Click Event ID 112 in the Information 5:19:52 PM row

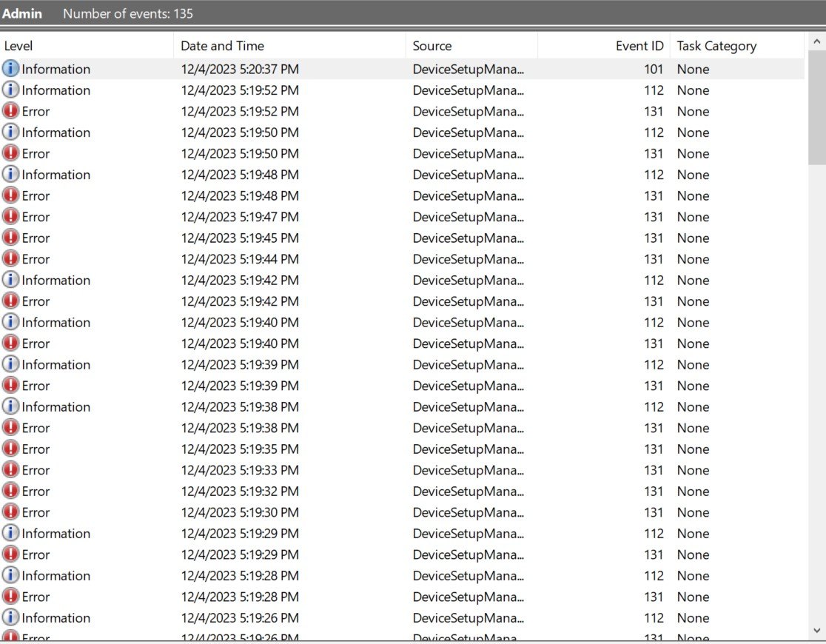tap(654, 90)
